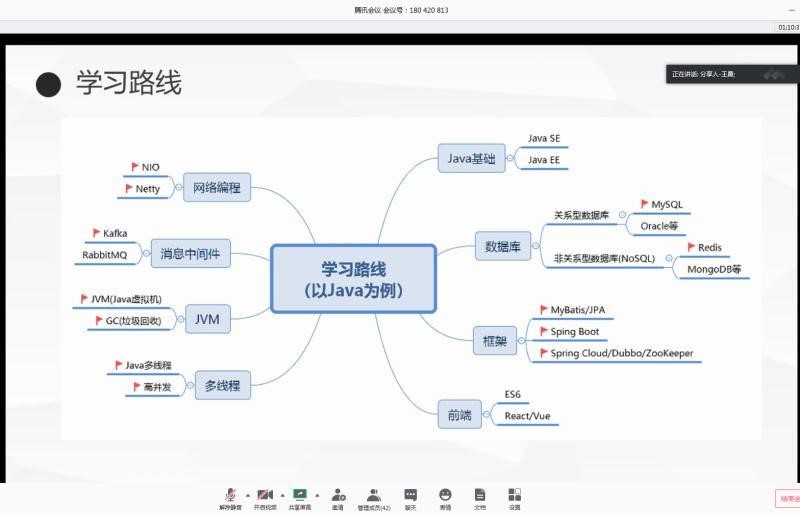Click the meeting ID title text
Image resolution: width=800 pixels, height=513 pixels.
click(401, 10)
